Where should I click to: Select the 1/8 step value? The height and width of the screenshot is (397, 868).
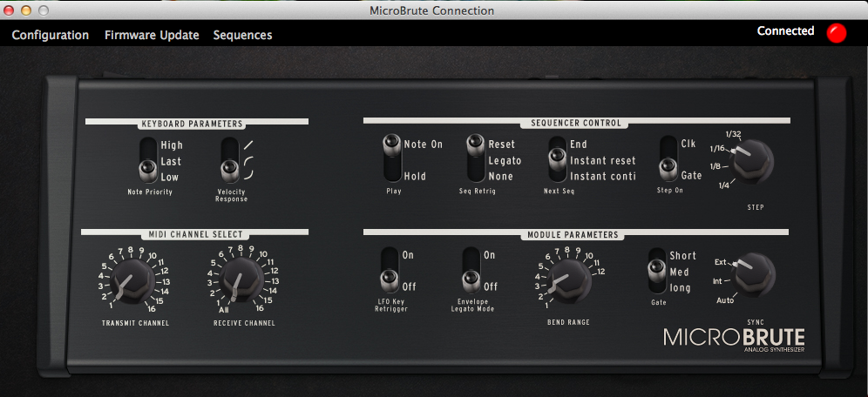(715, 166)
